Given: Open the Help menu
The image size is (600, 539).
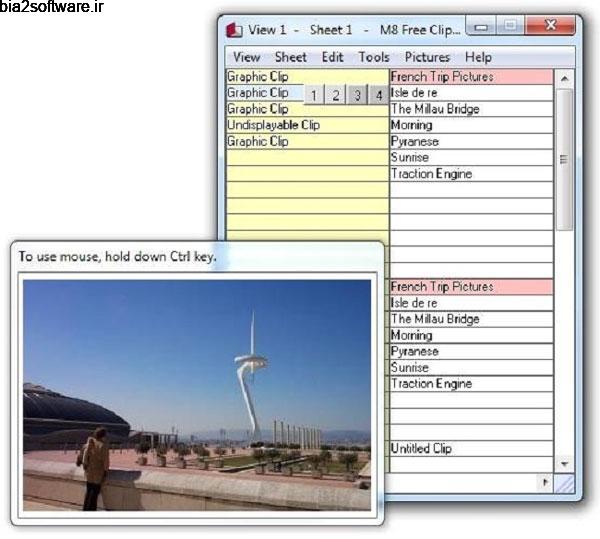Looking at the screenshot, I should (x=478, y=57).
